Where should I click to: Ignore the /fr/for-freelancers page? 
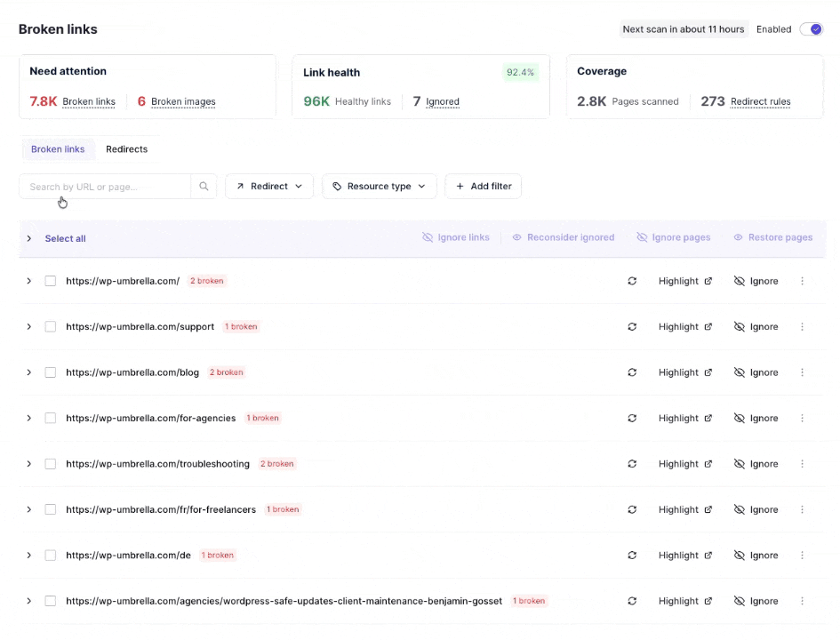756,510
